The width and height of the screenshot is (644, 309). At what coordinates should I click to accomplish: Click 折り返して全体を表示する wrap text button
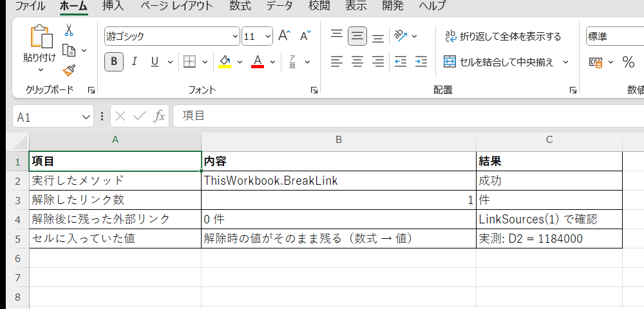503,37
